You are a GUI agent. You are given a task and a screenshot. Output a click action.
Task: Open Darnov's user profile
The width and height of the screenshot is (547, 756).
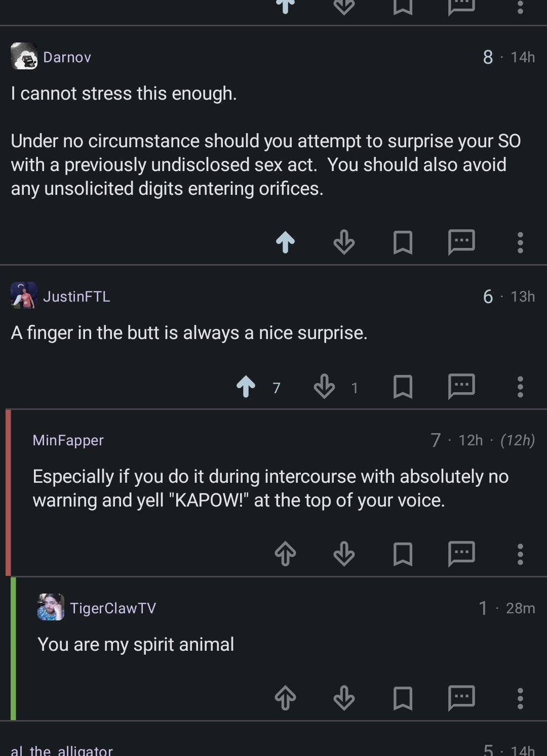coord(67,57)
